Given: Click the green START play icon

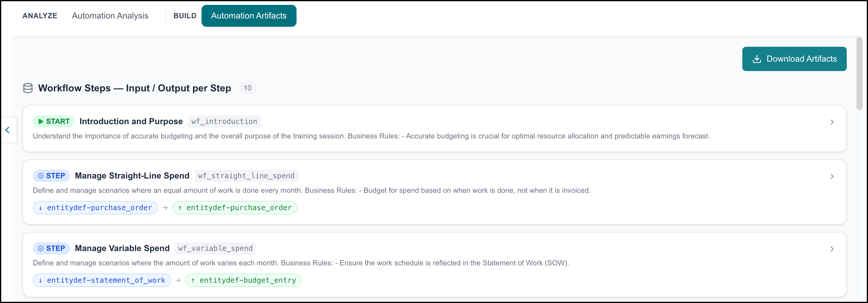Looking at the screenshot, I should coord(41,121).
